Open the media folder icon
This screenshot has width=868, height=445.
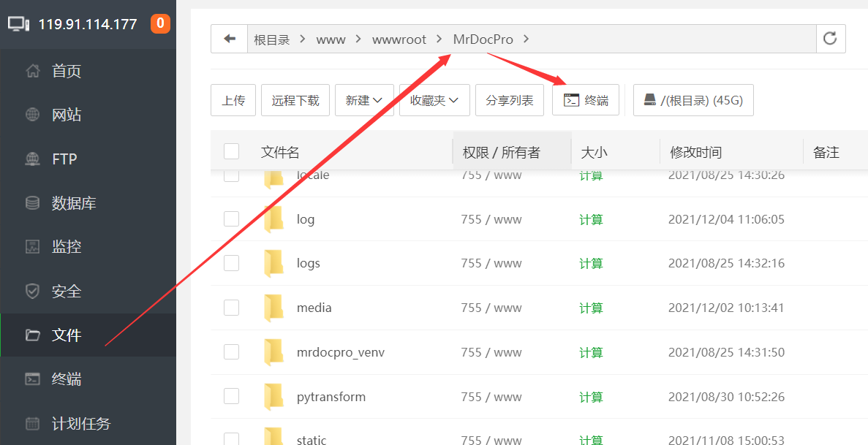pyautogui.click(x=273, y=308)
